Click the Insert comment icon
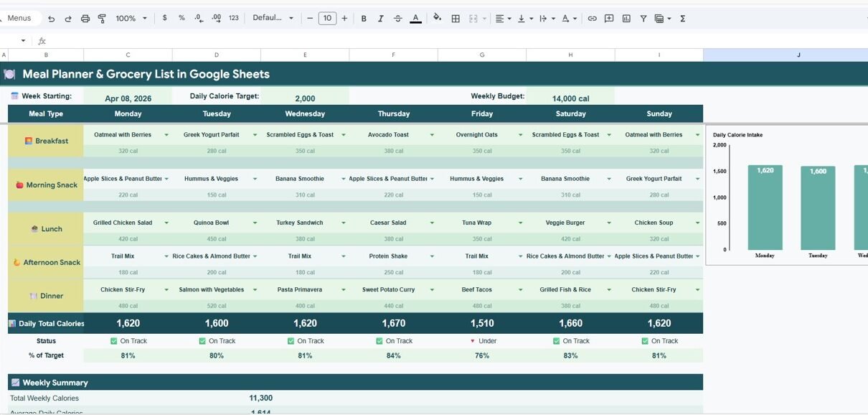Screen dimensions: 868x415 coord(609,19)
